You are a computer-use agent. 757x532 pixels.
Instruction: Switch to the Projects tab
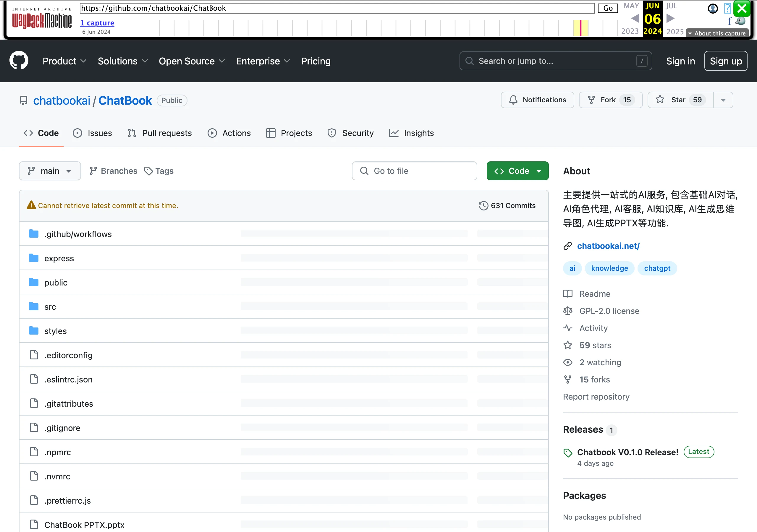289,133
